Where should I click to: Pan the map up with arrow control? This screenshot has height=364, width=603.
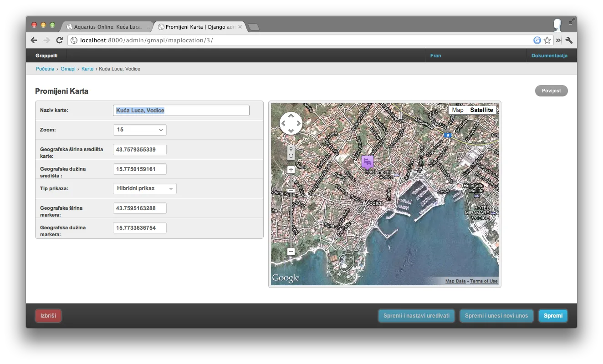(x=291, y=116)
